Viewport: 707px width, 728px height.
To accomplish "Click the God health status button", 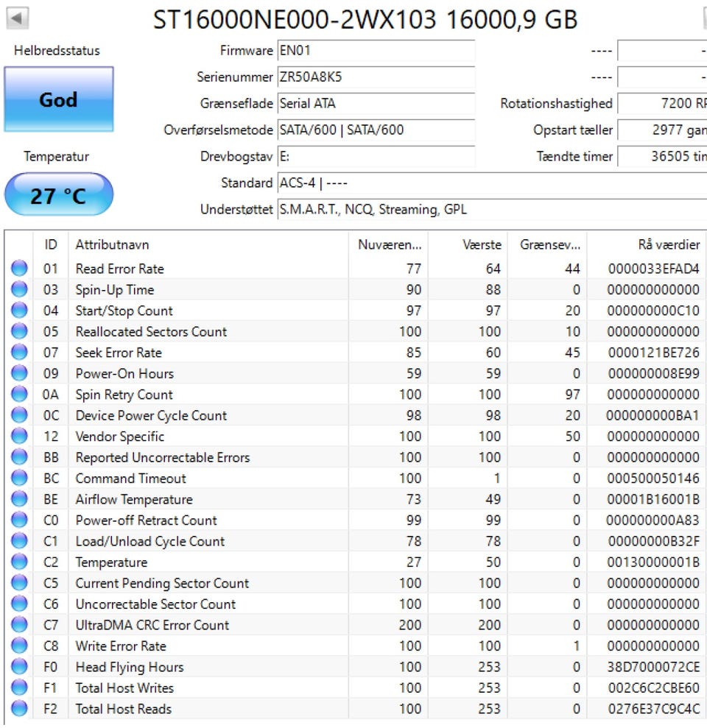I will 59,99.
